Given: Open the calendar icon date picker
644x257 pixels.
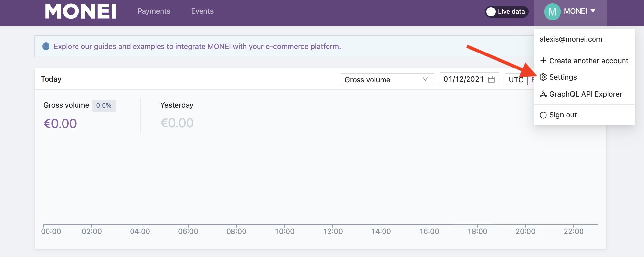Looking at the screenshot, I should [491, 79].
